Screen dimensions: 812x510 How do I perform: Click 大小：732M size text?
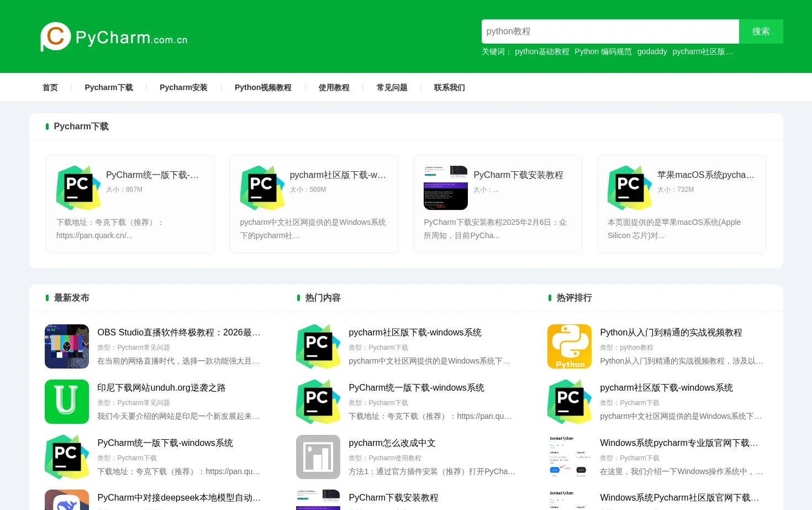[x=676, y=190]
